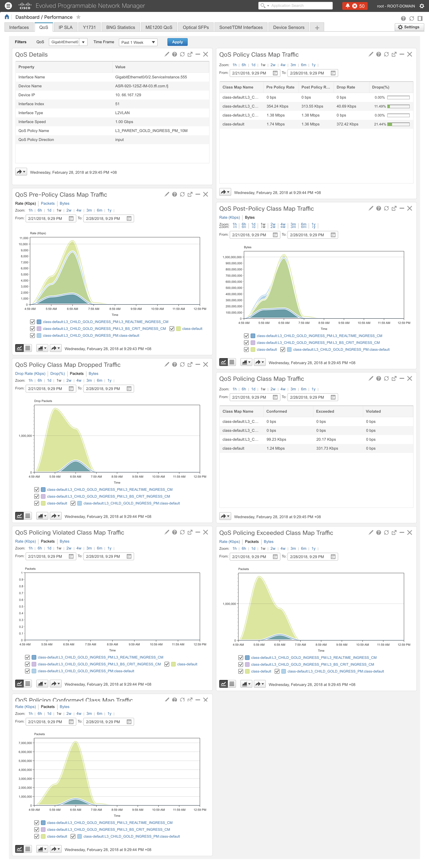
Task: Open the From date calendar picker in Policing Conformed
Action: tap(71, 721)
